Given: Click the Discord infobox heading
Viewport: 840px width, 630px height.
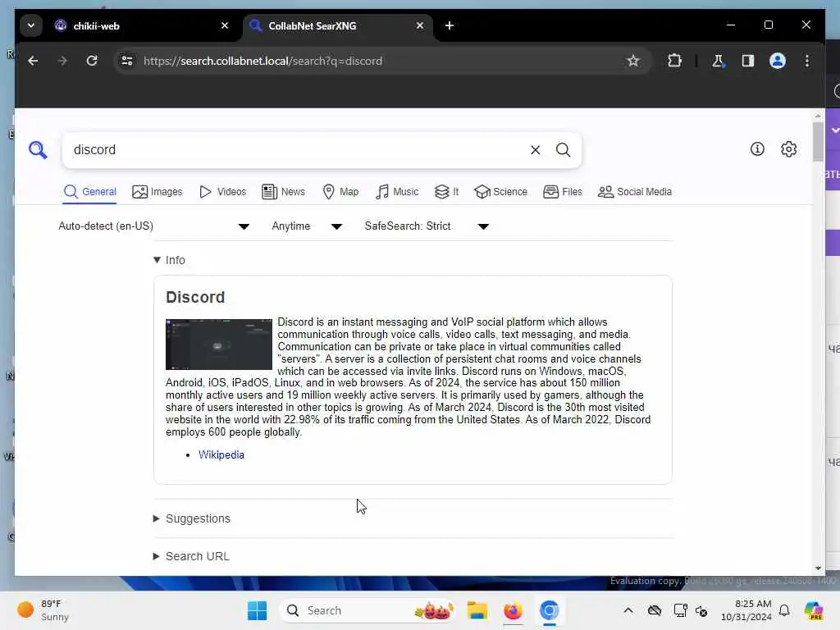Looking at the screenshot, I should point(195,297).
